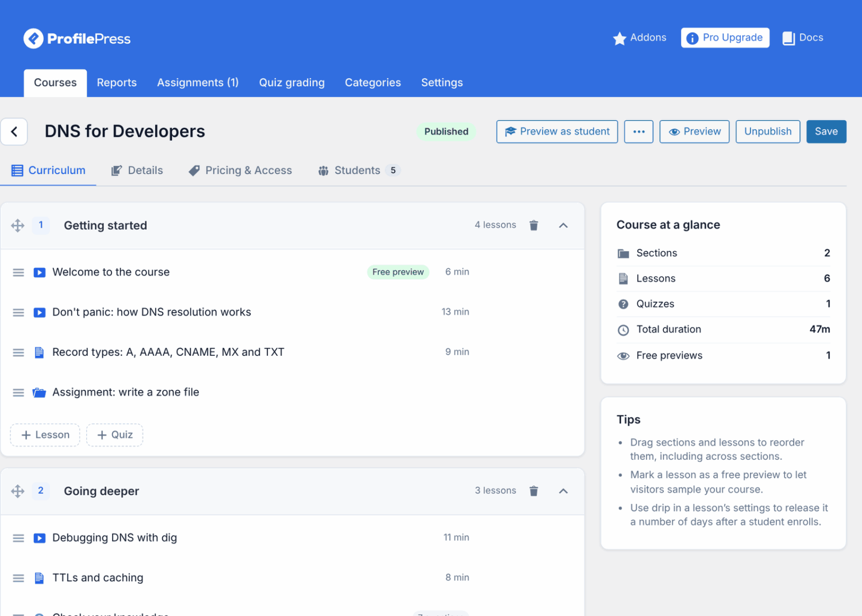Click drag handle of Welcome to the course
Screen dimensions: 862x616
(x=18, y=272)
